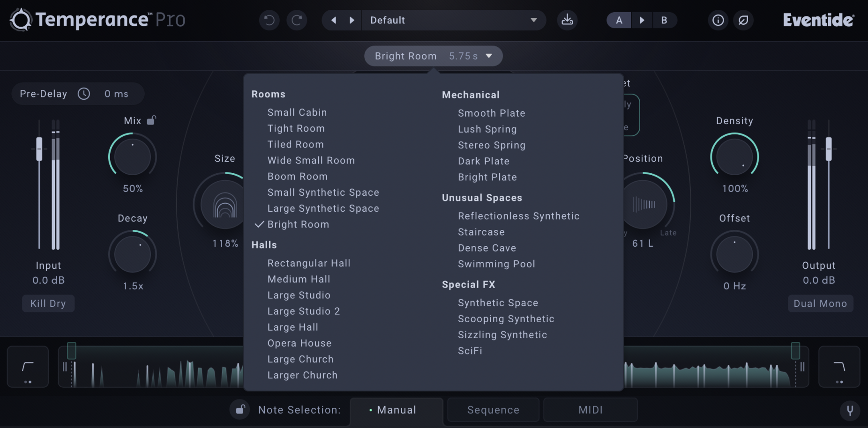The image size is (868, 428).
Task: Open the info icon in header
Action: pos(718,20)
